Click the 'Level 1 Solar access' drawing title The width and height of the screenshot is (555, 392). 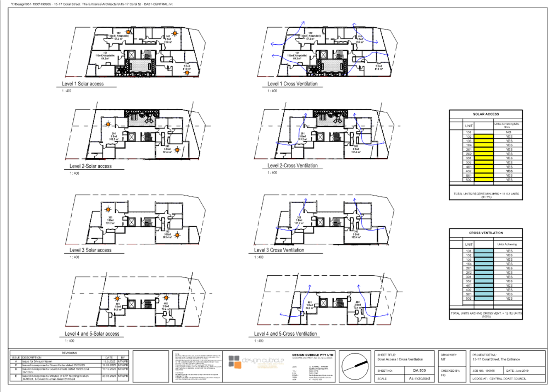pos(83,84)
